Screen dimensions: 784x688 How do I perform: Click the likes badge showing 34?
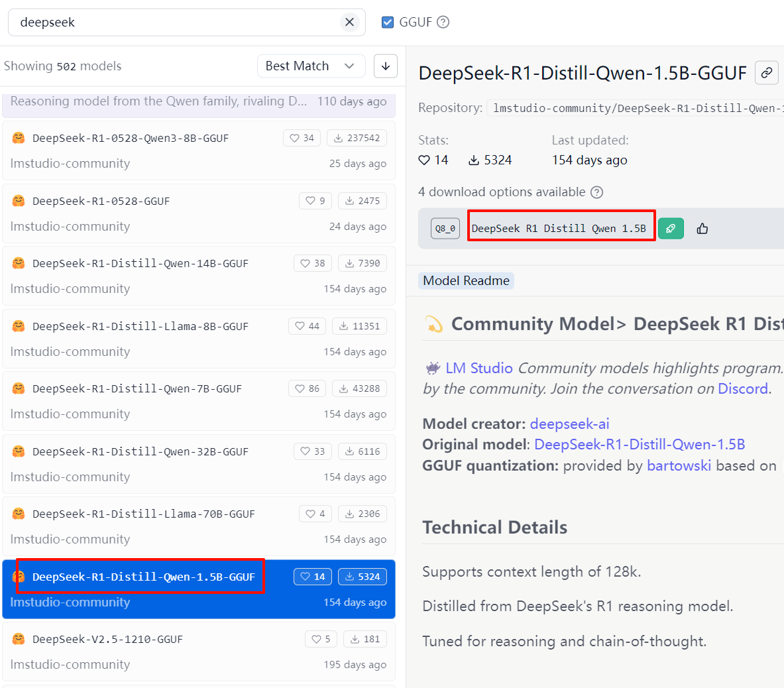click(x=302, y=138)
